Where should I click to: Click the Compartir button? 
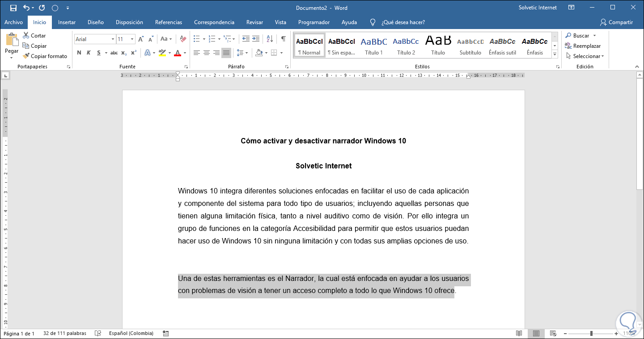click(617, 22)
